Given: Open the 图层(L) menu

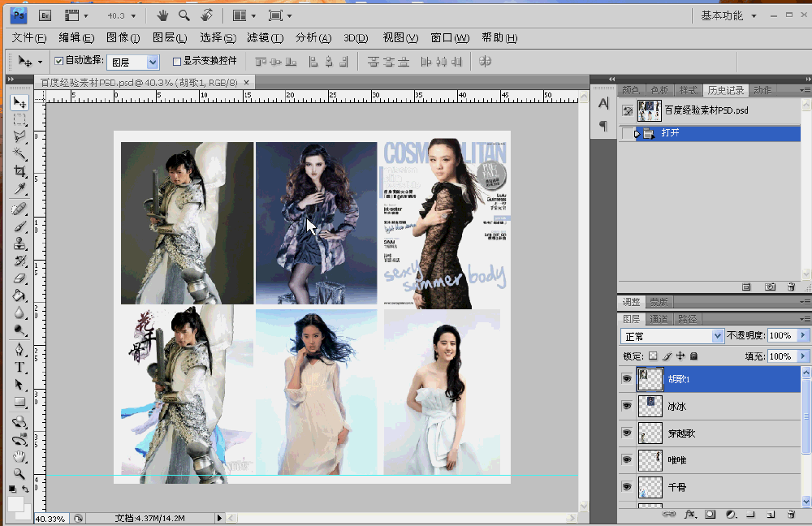Looking at the screenshot, I should [x=170, y=38].
